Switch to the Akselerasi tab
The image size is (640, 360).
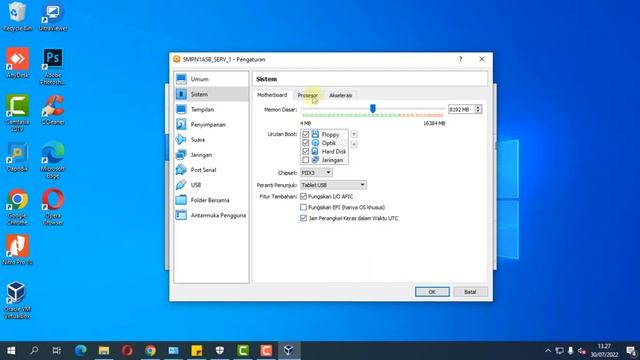click(341, 95)
